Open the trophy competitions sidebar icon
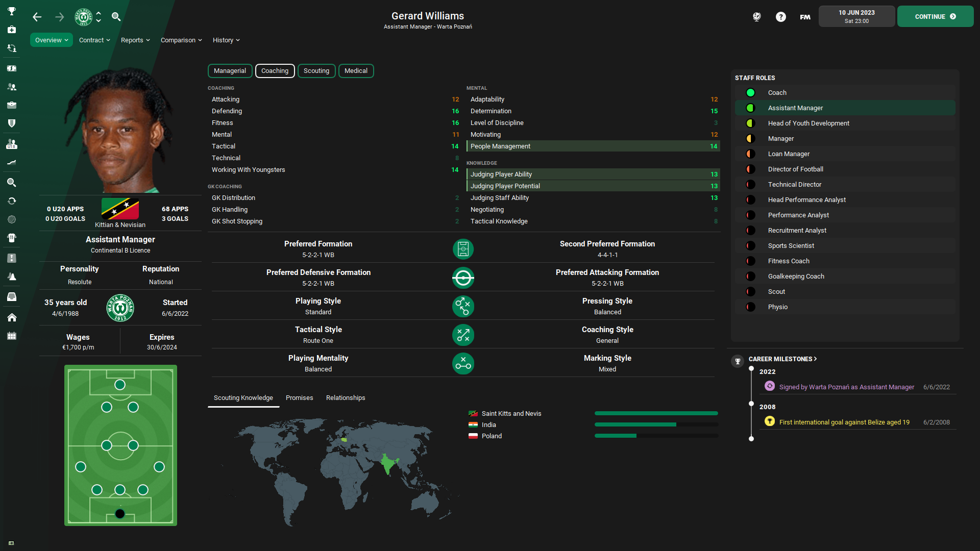Image resolution: width=980 pixels, height=551 pixels. [x=11, y=11]
